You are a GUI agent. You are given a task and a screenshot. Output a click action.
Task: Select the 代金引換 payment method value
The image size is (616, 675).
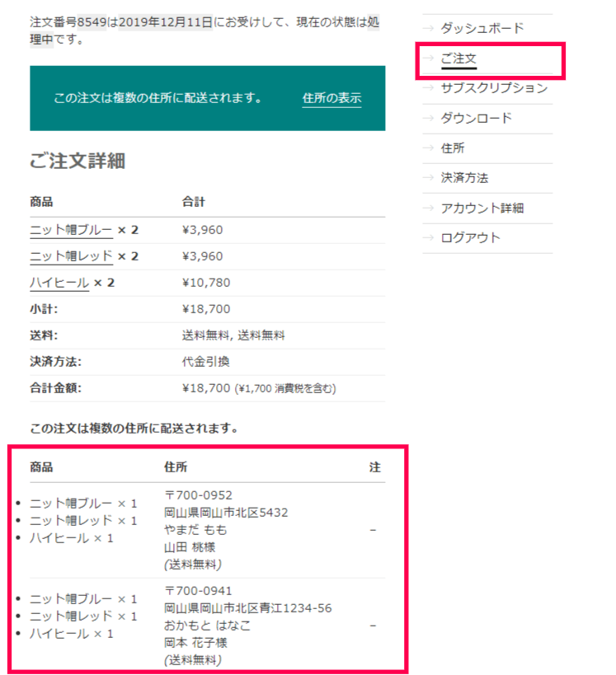coord(205,362)
